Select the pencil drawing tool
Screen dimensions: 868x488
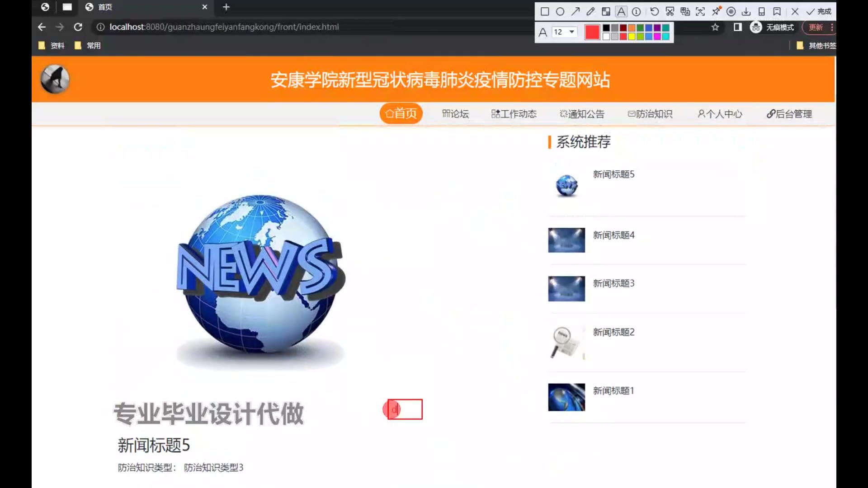[x=591, y=12]
